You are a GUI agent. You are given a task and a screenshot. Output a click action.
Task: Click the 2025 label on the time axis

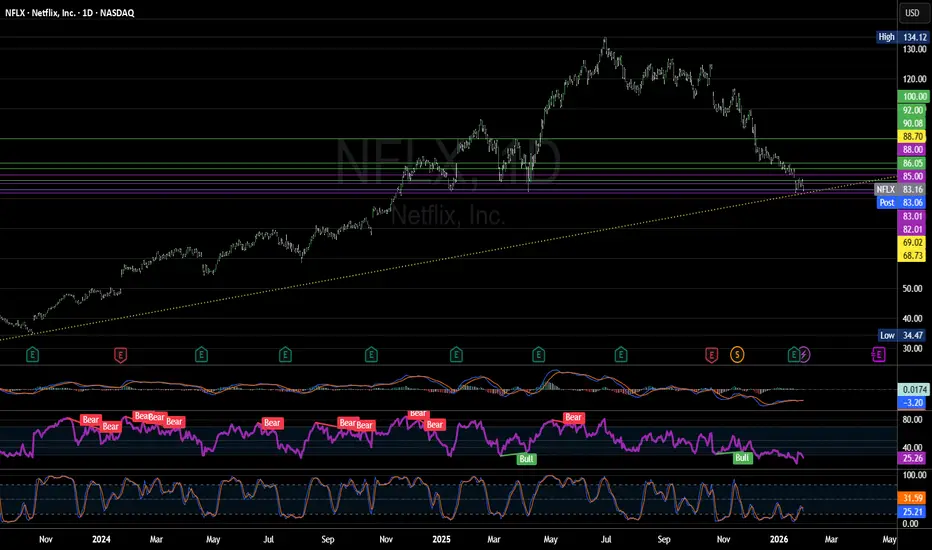tap(442, 539)
